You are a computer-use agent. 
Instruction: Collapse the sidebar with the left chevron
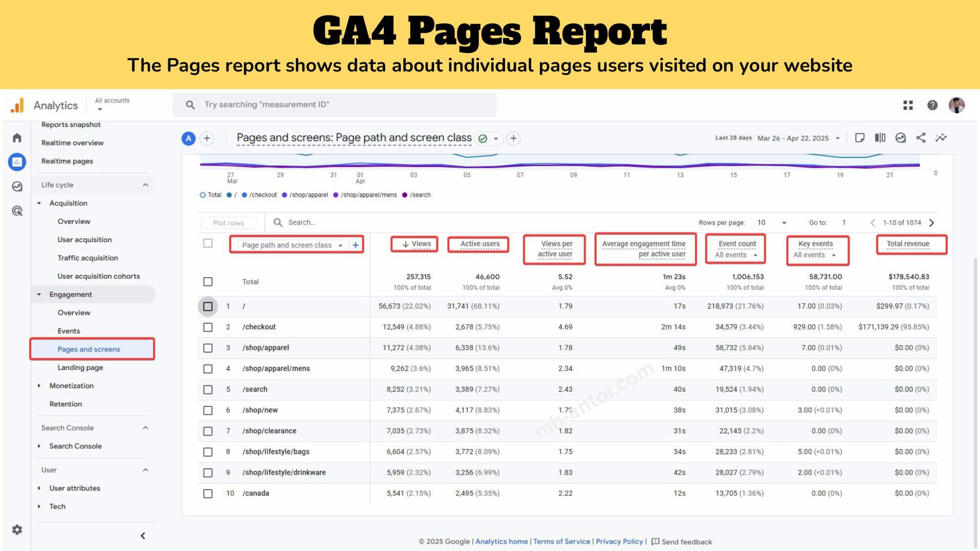(x=143, y=536)
